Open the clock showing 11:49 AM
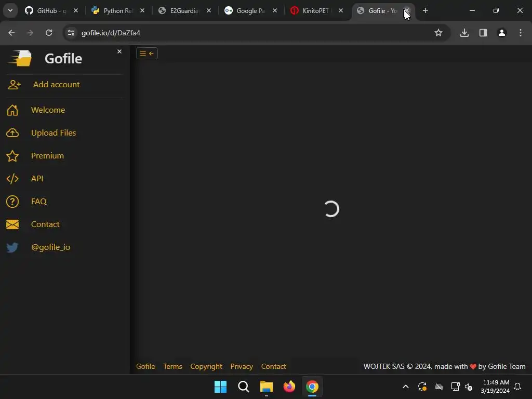532x399 pixels. (x=495, y=387)
